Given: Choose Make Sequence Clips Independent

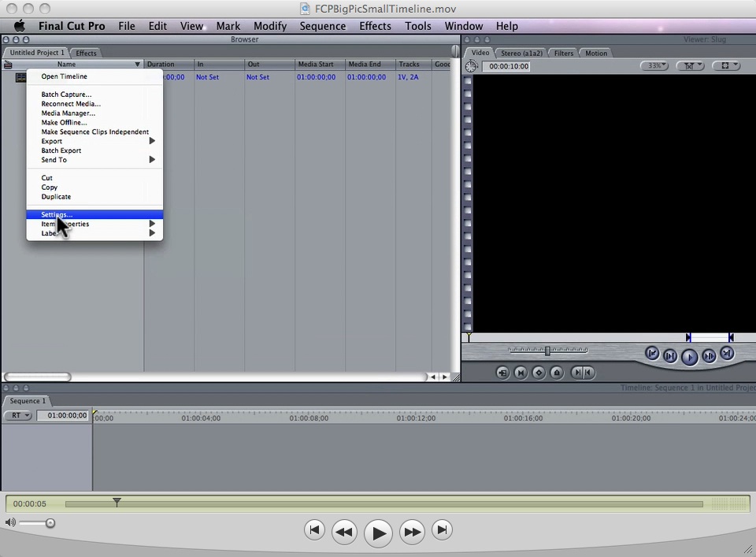Looking at the screenshot, I should (94, 132).
